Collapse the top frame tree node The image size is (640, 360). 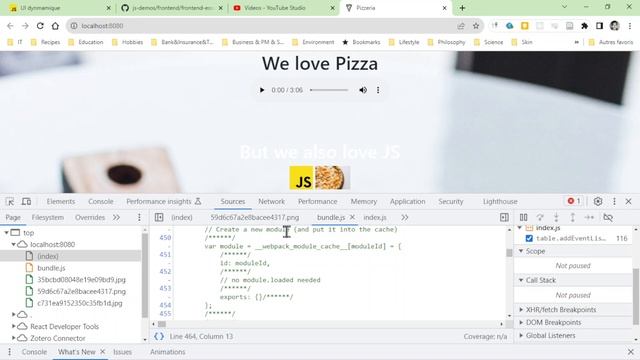click(x=6, y=233)
